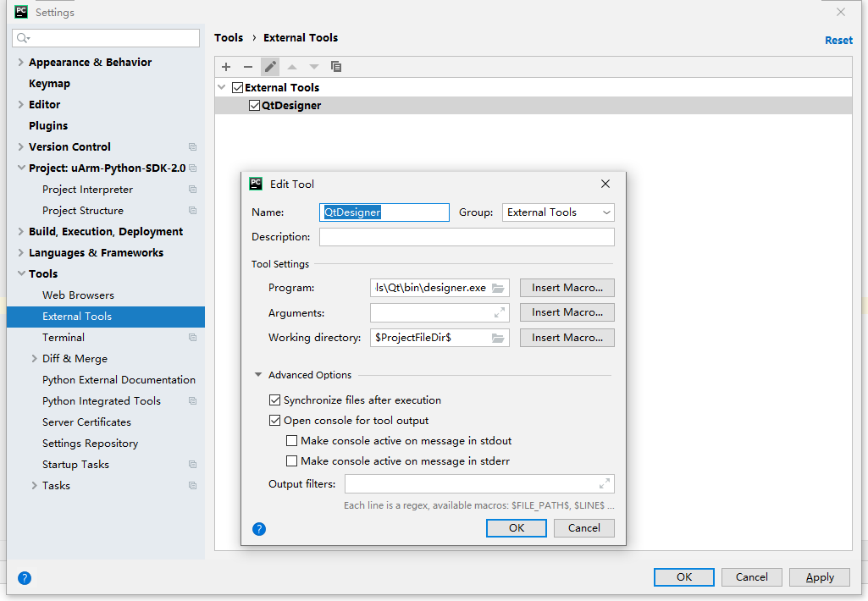Click project-level icon next to Project Interpreter
Image resolution: width=868 pixels, height=601 pixels.
[192, 190]
